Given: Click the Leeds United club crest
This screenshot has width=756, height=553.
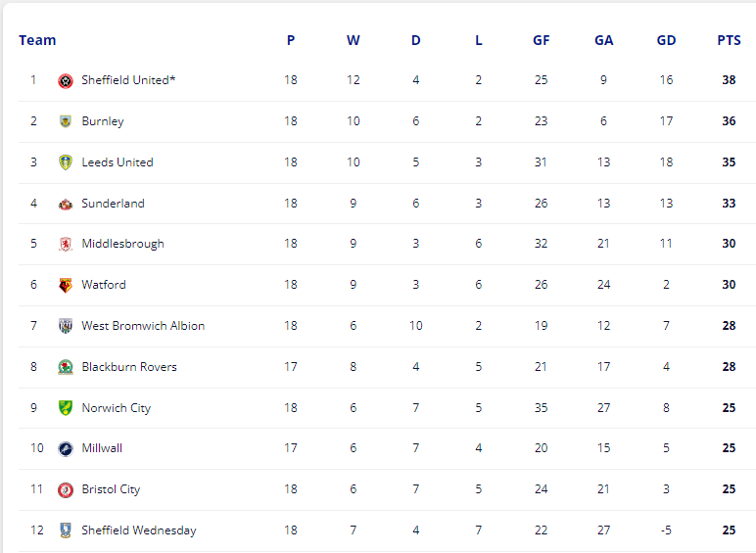Looking at the screenshot, I should [66, 162].
